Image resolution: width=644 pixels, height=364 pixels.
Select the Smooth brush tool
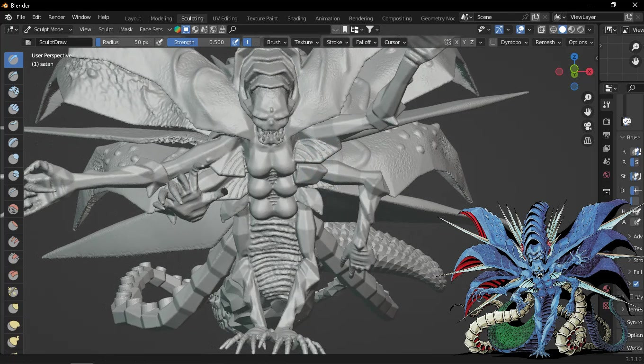click(x=13, y=209)
